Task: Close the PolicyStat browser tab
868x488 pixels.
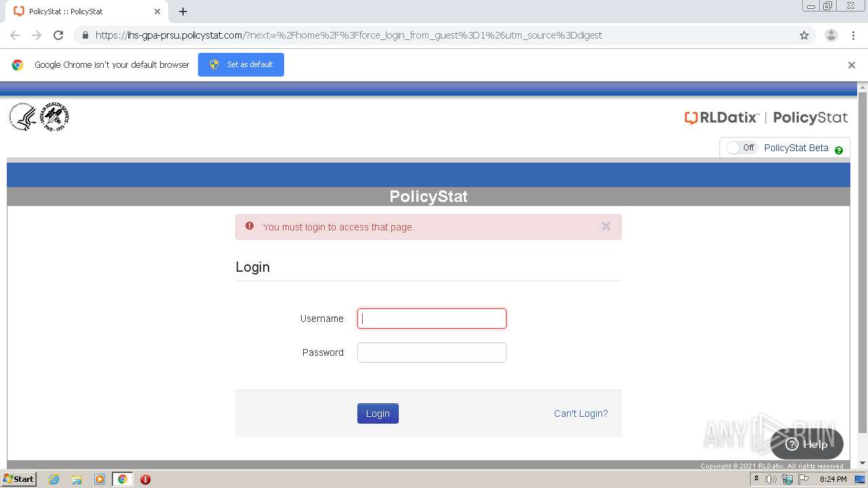Action: [157, 12]
